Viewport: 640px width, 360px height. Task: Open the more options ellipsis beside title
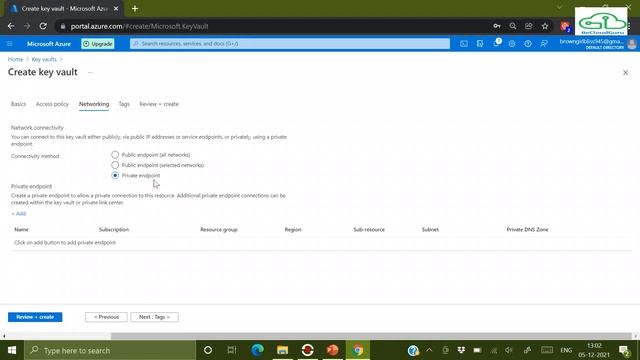(x=90, y=73)
